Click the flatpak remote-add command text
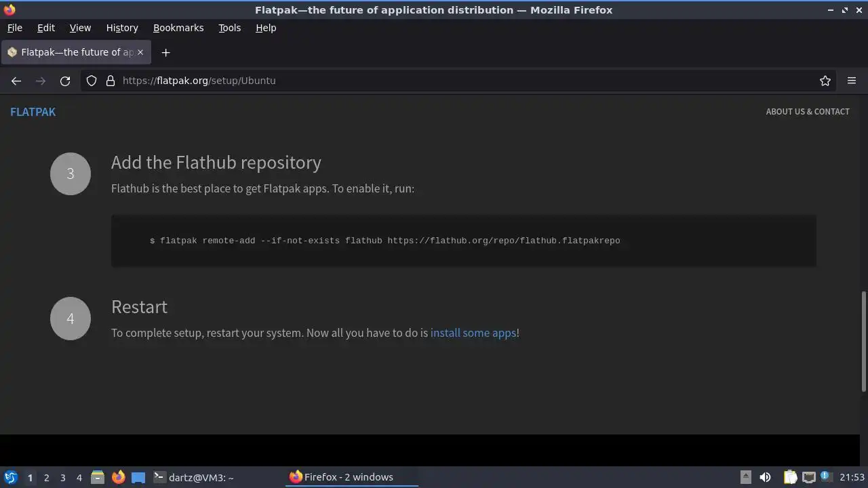 pyautogui.click(x=384, y=241)
